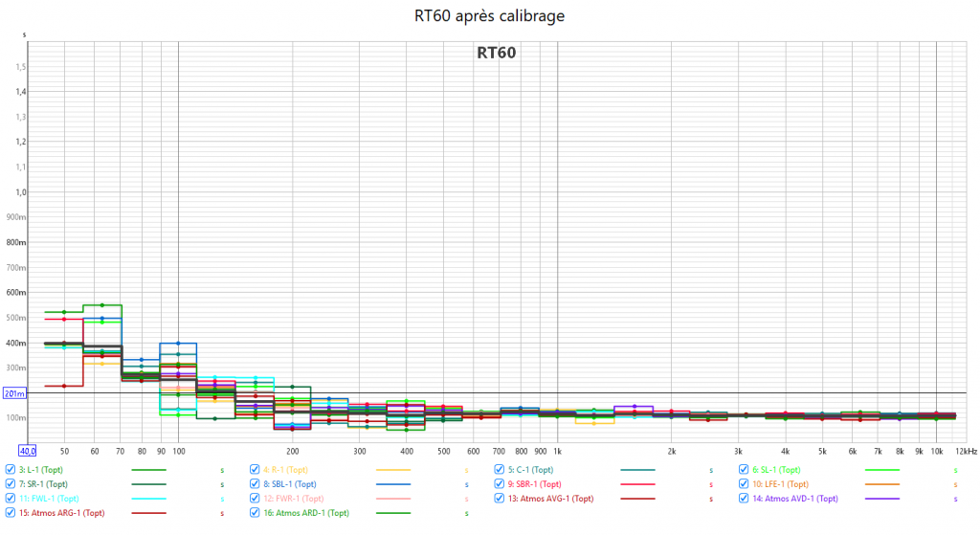Hide the 5: C-1 (Topt) trace via checkbox
Viewport: 980px width, 535px height.
pos(500,470)
